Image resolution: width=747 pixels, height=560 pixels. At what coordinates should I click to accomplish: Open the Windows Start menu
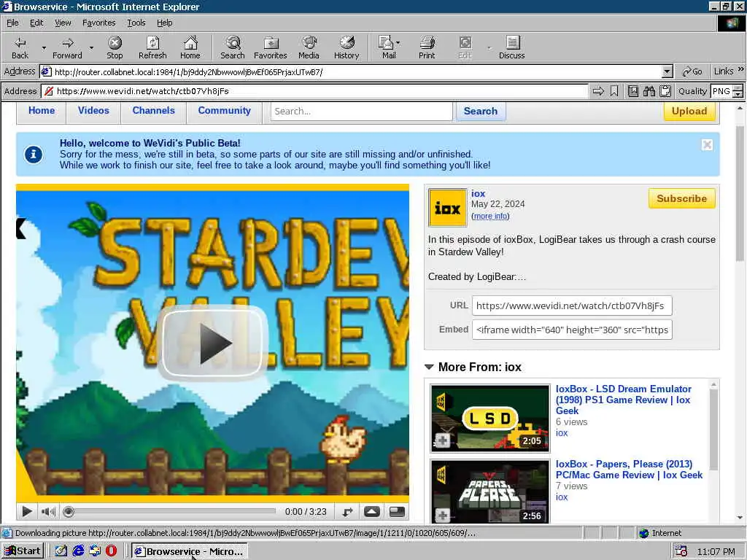(x=23, y=551)
